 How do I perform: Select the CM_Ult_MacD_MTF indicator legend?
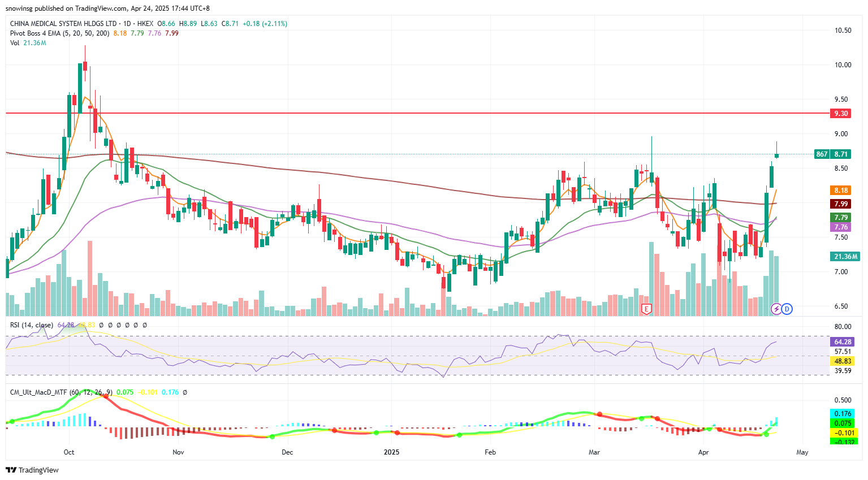62,392
